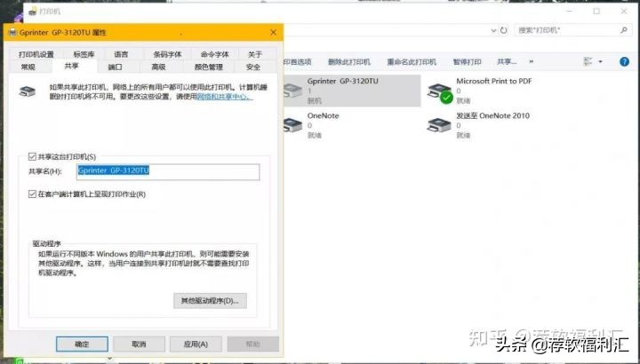Click the 共享名 input field

tap(168, 171)
